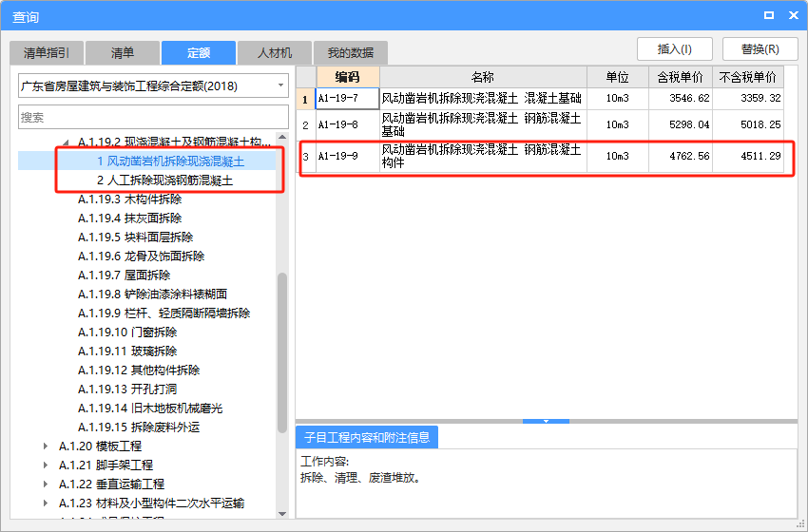Click the 含税单价 column header
Screen dimensions: 808x532
tap(681, 77)
